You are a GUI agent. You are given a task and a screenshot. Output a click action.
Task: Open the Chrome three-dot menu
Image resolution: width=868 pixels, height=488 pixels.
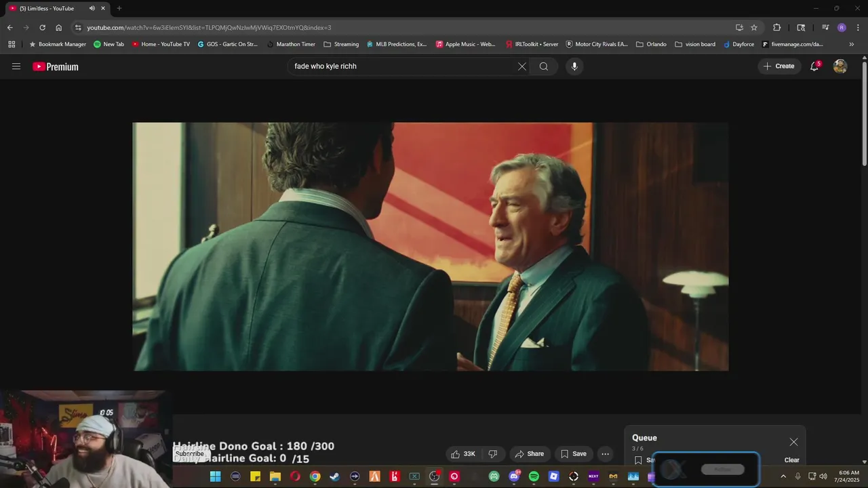[856, 28]
